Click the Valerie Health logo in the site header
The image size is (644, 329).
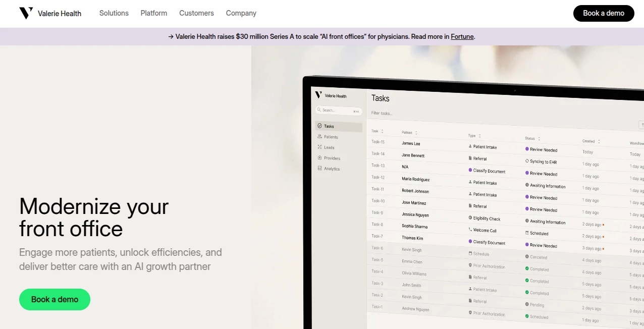(50, 13)
